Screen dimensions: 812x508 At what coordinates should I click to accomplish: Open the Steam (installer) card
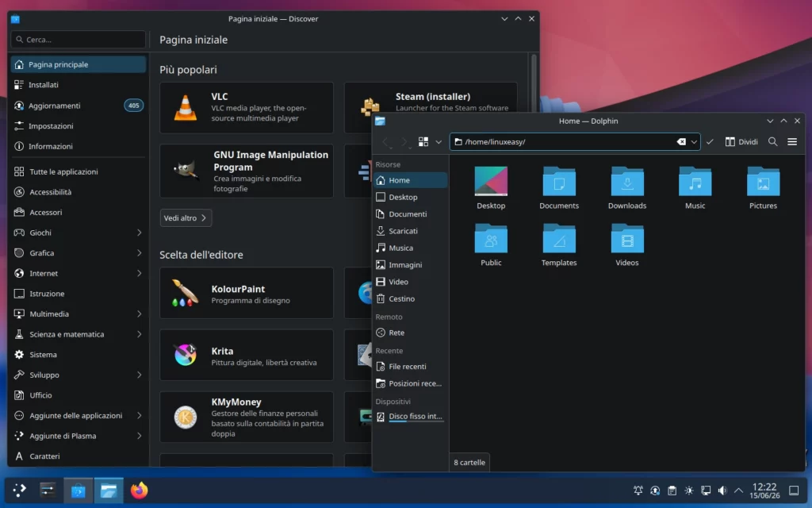pos(431,98)
